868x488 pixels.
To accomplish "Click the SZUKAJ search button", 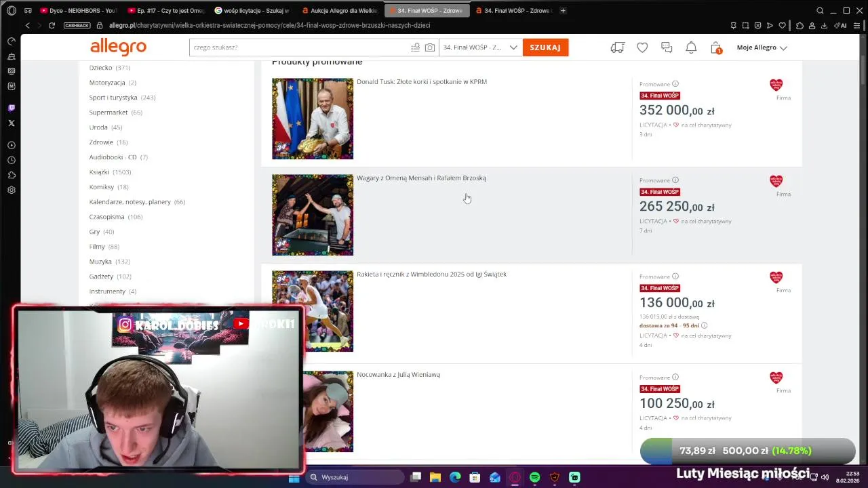I will point(545,47).
